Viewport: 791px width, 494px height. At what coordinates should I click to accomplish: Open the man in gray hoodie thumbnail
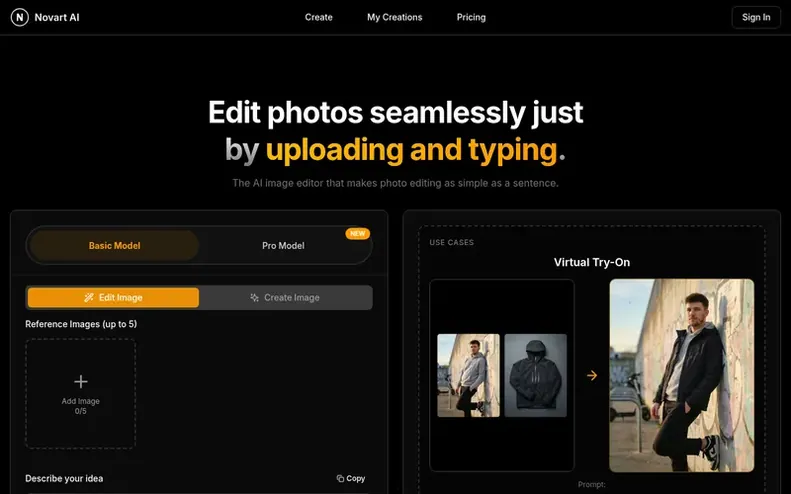pyautogui.click(x=468, y=375)
